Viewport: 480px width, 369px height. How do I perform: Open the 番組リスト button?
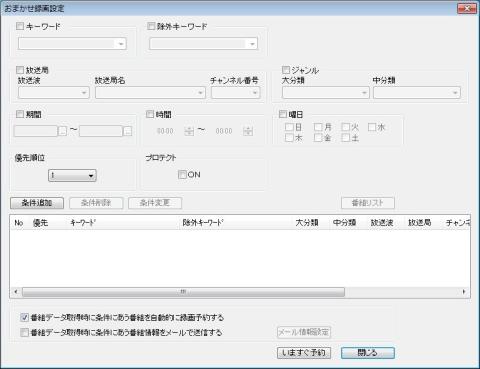click(x=368, y=203)
